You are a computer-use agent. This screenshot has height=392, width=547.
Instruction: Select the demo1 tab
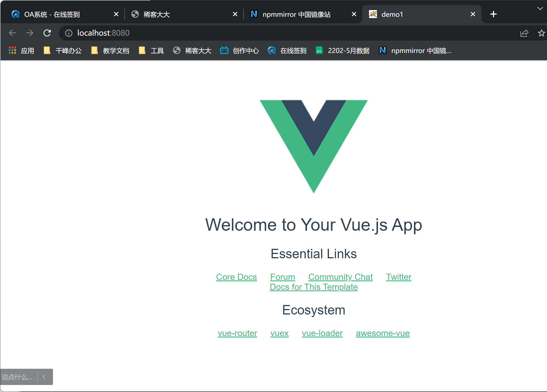pyautogui.click(x=422, y=14)
